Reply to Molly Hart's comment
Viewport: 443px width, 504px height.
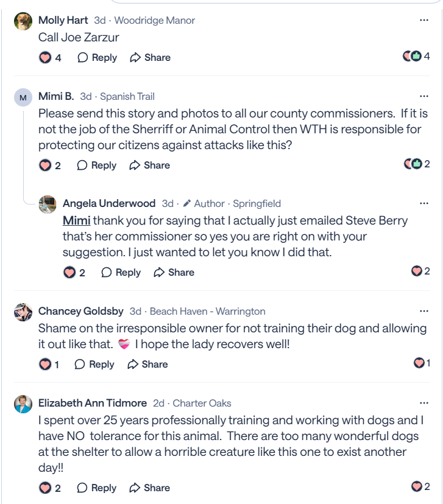coord(97,58)
